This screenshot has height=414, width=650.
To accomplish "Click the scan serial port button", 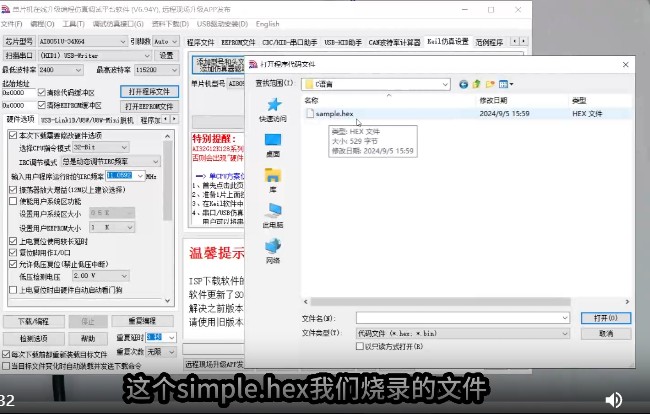I will click(x=19, y=56).
